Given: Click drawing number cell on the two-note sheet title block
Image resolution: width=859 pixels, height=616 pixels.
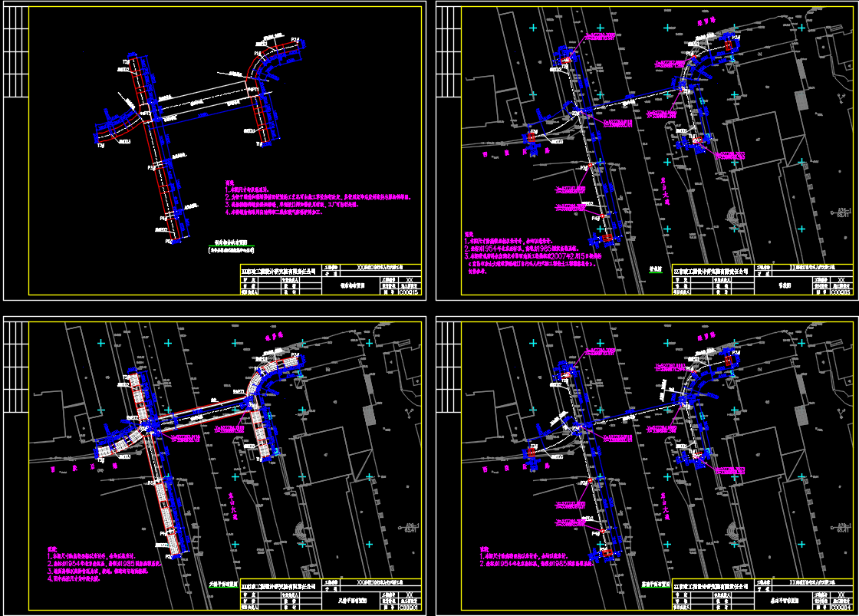Looking at the screenshot, I should click(842, 607).
